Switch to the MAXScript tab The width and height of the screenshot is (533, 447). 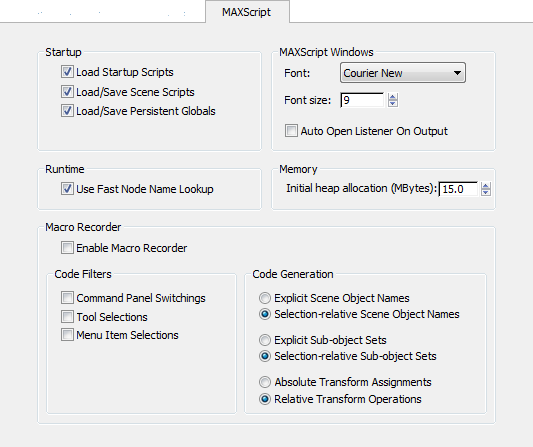pyautogui.click(x=247, y=12)
